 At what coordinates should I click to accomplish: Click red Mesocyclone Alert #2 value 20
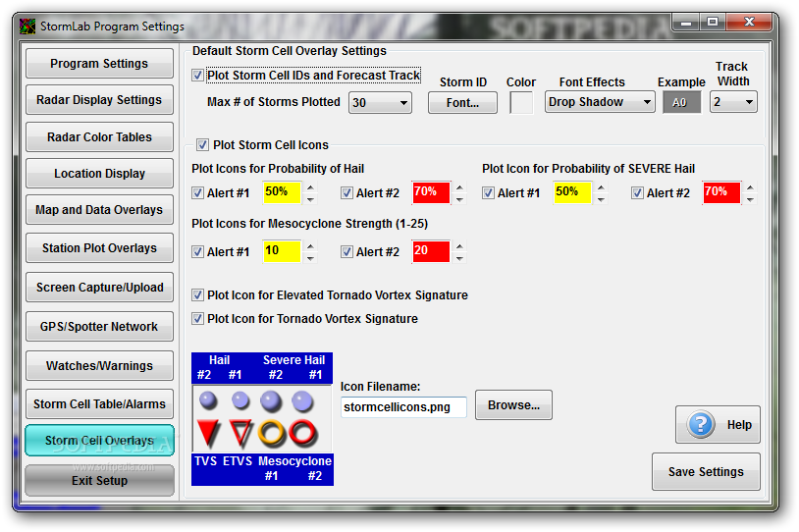tap(431, 251)
